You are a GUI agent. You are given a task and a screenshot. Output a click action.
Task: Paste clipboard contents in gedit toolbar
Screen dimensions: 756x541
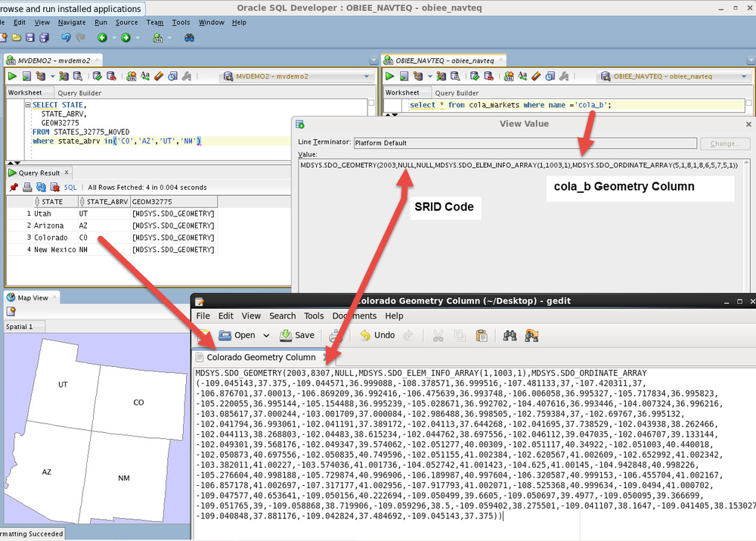[x=481, y=335]
